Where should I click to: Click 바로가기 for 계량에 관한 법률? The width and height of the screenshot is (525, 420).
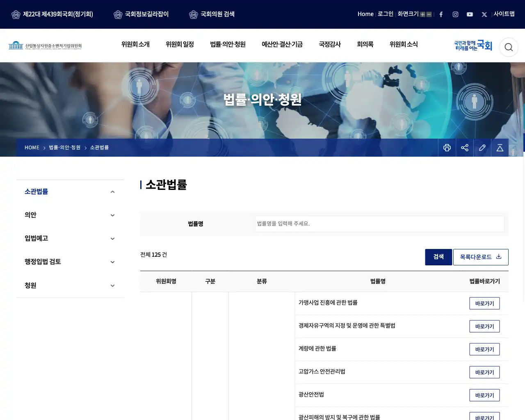pos(484,349)
